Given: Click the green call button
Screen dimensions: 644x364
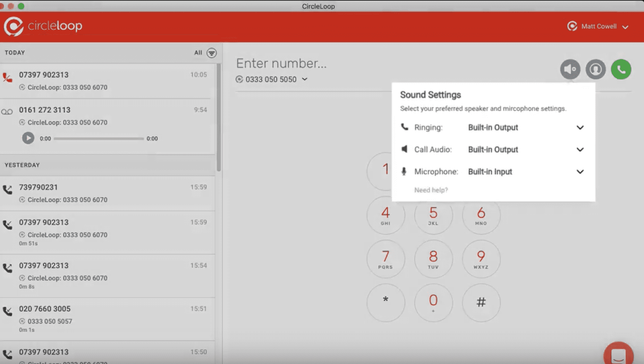Looking at the screenshot, I should (621, 69).
